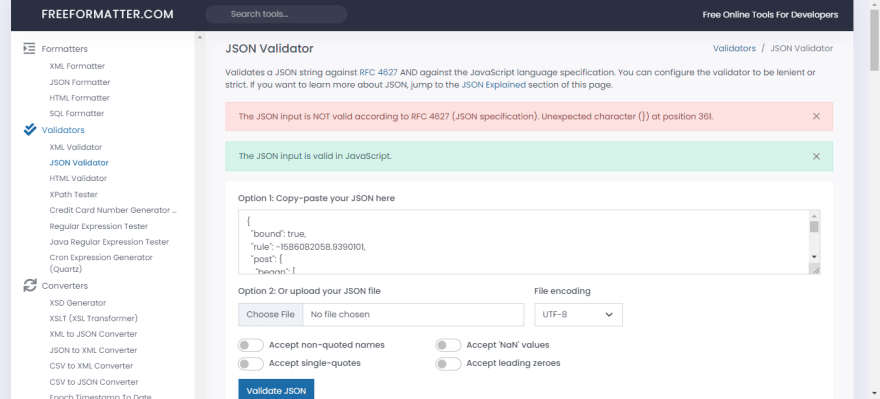Screen dimensions: 880x399
Task: Click the JSON textarea scrollbar thumb
Action: click(x=814, y=227)
